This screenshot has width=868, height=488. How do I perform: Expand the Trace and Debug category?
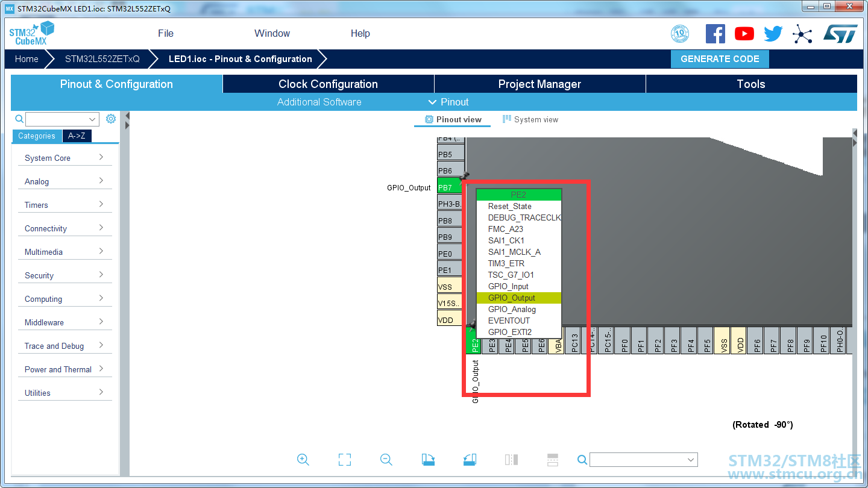click(x=65, y=346)
